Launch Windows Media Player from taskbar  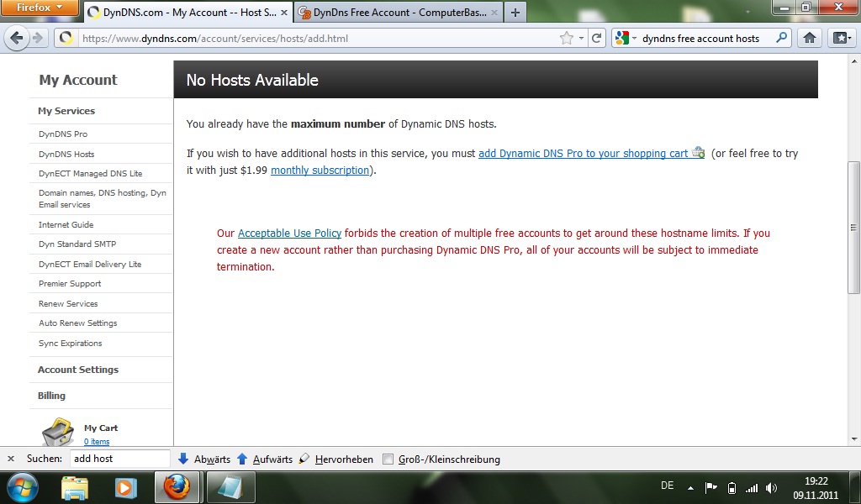coord(125,487)
